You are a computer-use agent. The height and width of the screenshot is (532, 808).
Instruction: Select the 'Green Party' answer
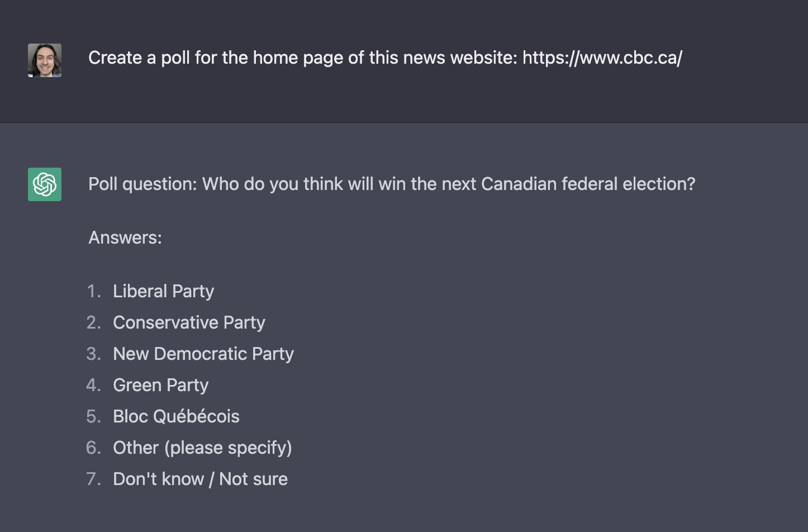click(160, 385)
